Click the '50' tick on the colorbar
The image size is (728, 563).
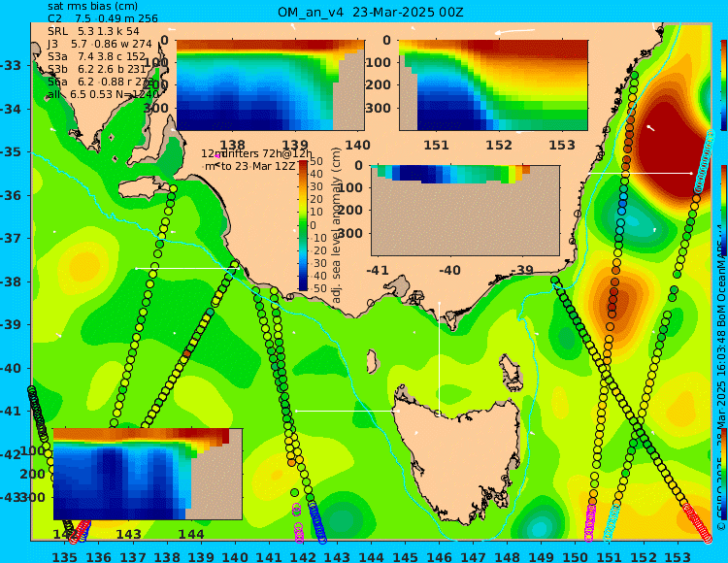tap(316, 161)
